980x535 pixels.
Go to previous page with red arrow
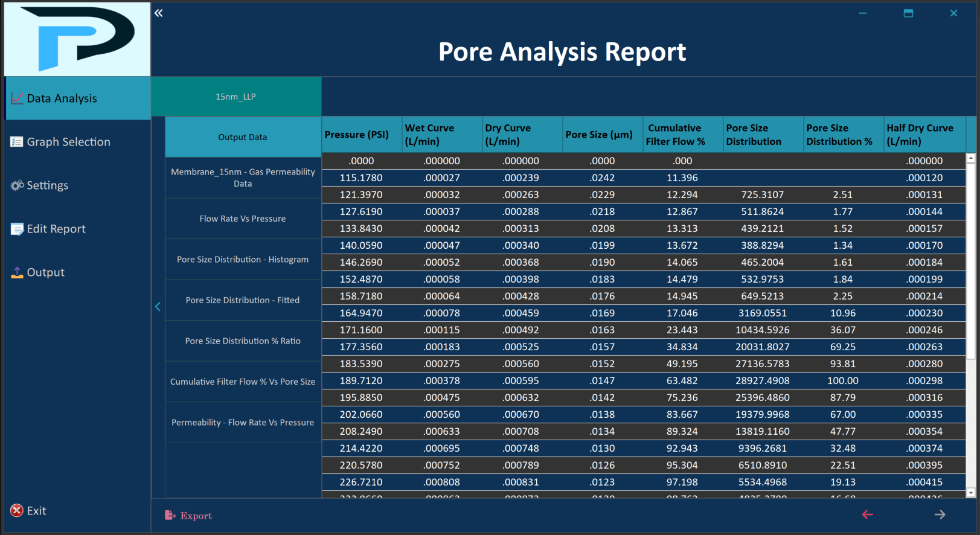(x=867, y=514)
